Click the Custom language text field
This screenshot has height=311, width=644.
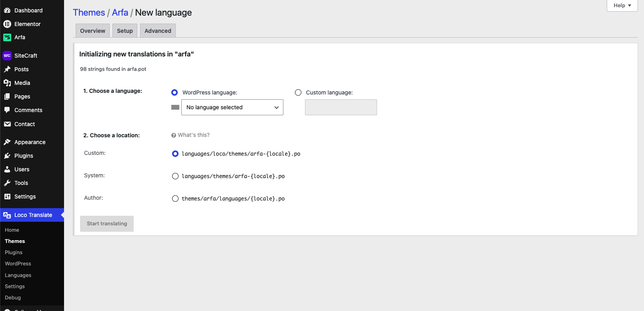(341, 107)
